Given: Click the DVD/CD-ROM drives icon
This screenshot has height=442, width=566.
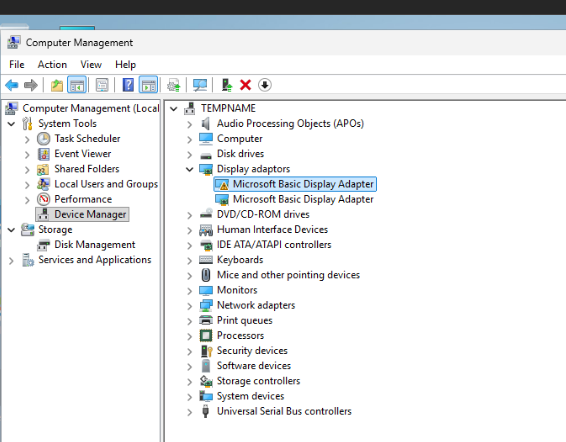Looking at the screenshot, I should (x=206, y=214).
